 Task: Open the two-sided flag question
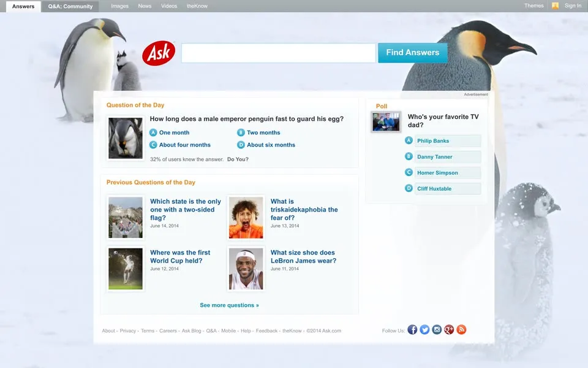click(x=186, y=210)
